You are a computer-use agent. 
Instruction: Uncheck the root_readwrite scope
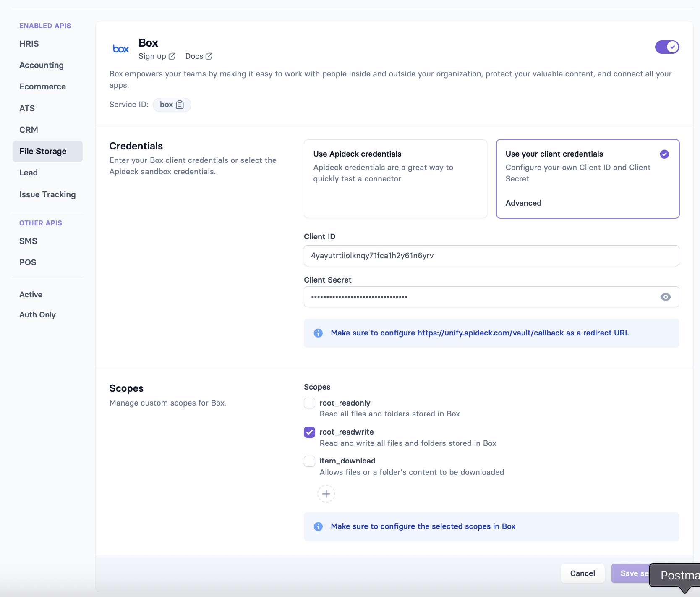pyautogui.click(x=310, y=432)
